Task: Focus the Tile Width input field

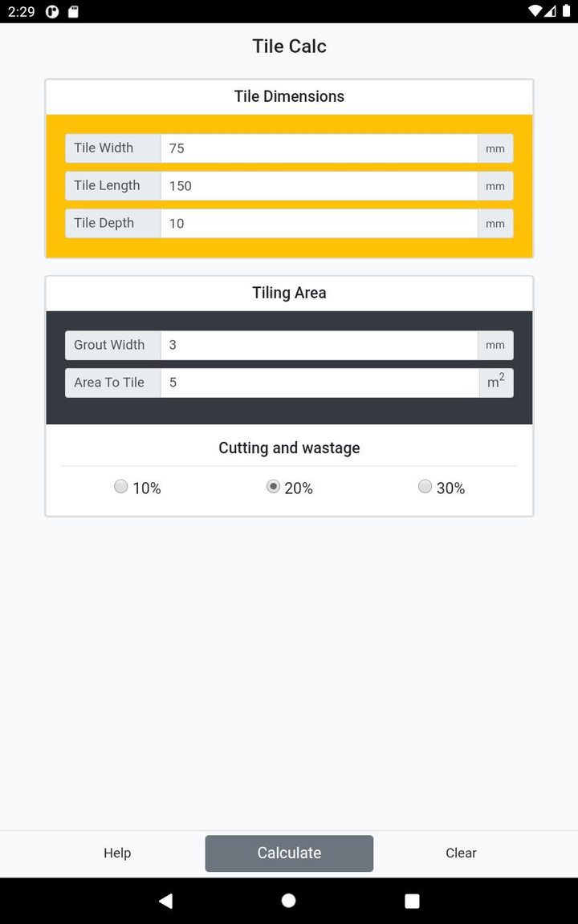Action: pyautogui.click(x=319, y=148)
